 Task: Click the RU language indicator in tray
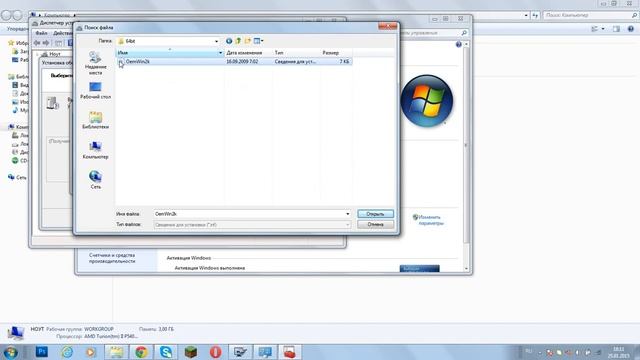pyautogui.click(x=529, y=351)
